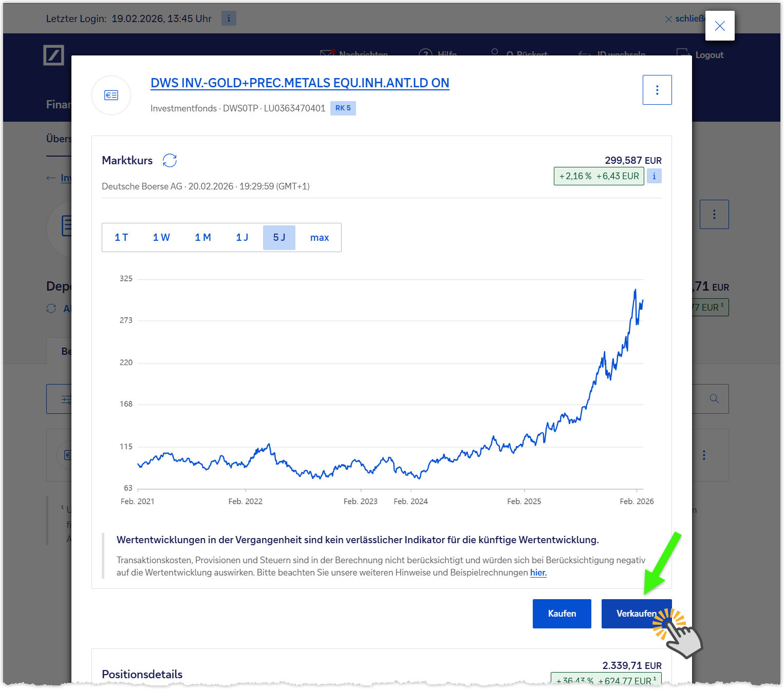The image size is (784, 689).
Task: Select the 1 T chart period
Action: [x=121, y=238]
